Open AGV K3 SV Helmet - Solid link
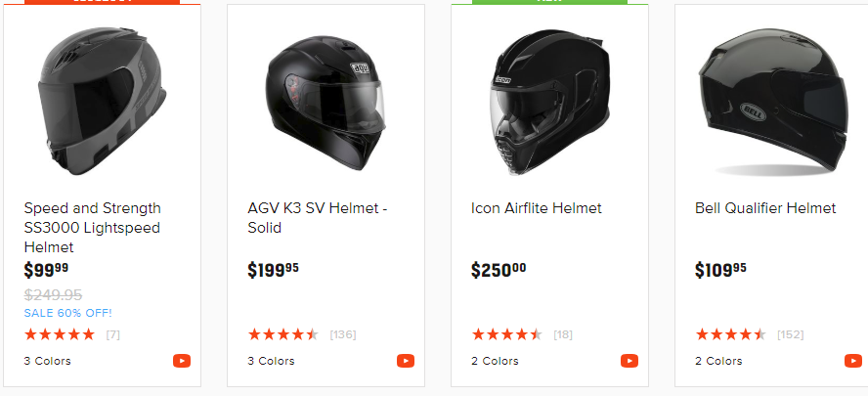The width and height of the screenshot is (868, 396). (318, 218)
